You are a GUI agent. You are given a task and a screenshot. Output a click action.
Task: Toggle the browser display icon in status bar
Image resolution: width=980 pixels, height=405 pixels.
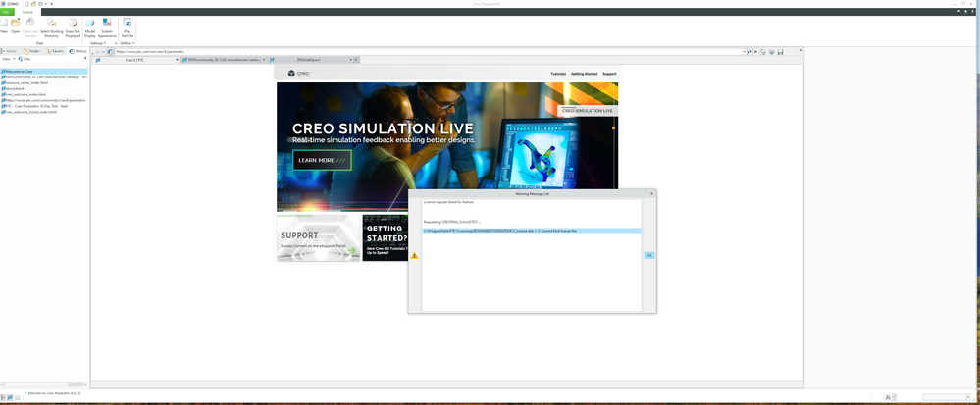click(x=10, y=397)
